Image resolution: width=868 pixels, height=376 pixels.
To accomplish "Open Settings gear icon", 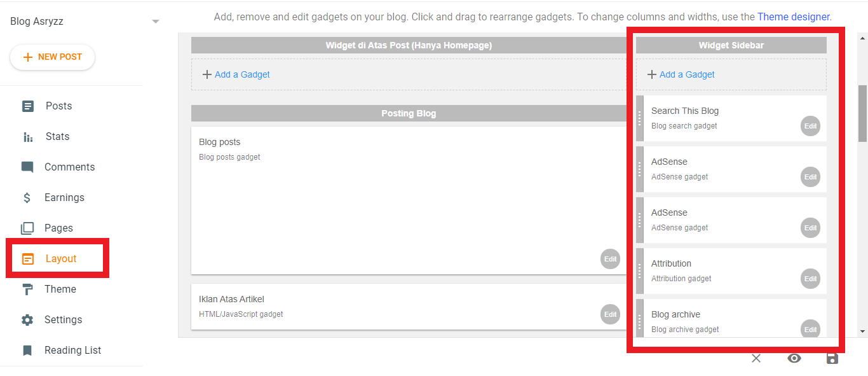I will coord(27,320).
